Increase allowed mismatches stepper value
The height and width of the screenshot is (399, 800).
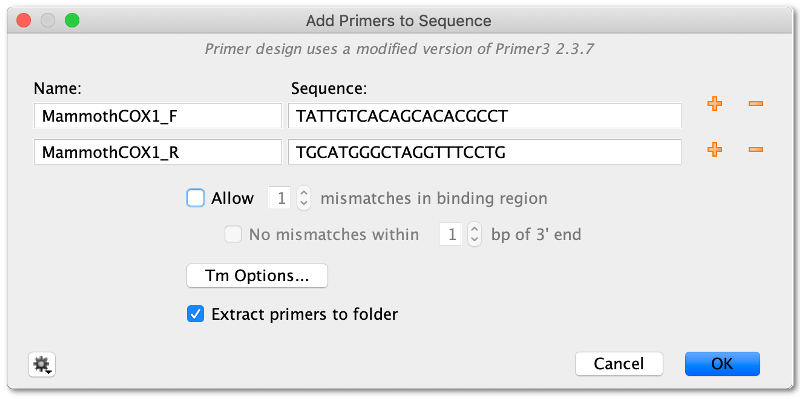304,193
